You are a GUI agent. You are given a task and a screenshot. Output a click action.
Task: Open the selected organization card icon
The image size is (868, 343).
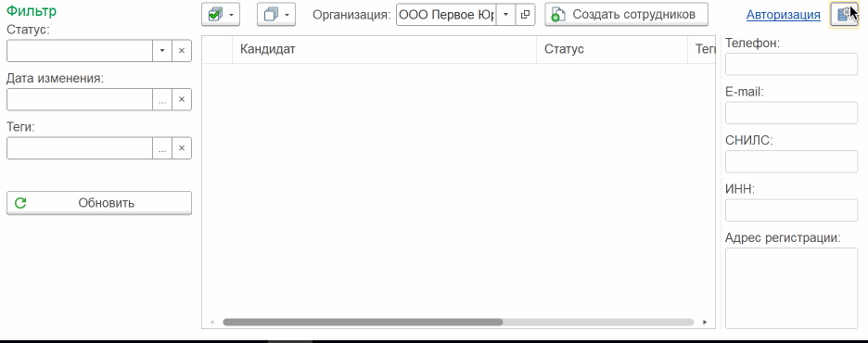(x=525, y=15)
